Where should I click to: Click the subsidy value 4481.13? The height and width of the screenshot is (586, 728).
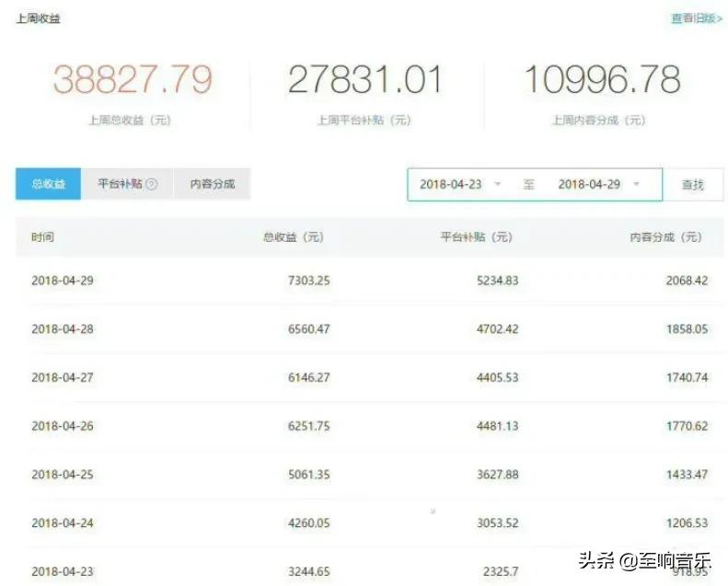pyautogui.click(x=498, y=426)
